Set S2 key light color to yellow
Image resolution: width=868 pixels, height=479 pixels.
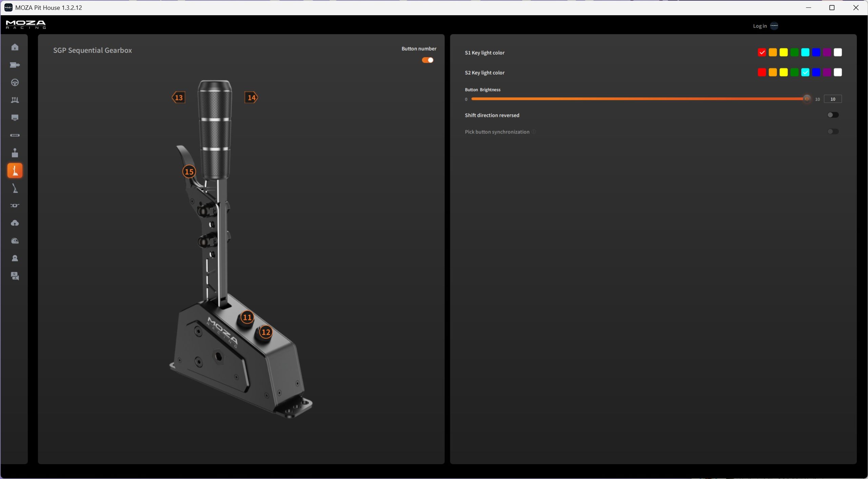[784, 72]
